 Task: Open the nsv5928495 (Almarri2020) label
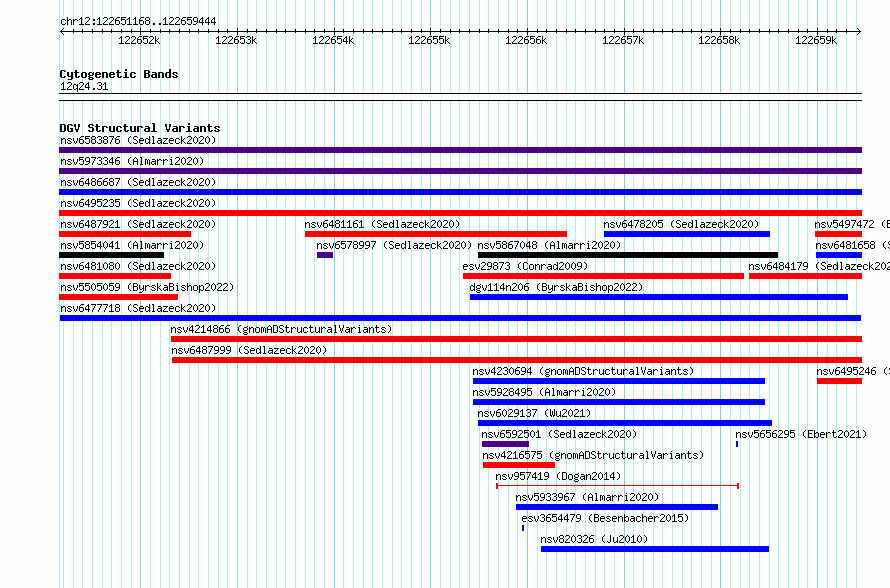click(x=544, y=392)
